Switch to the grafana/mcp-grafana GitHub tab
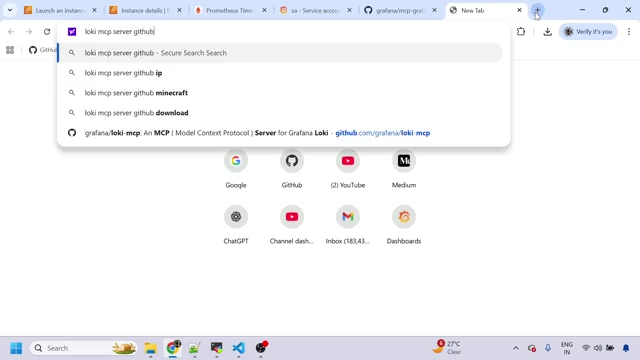Viewport: 640px width, 360px height. pos(400,10)
